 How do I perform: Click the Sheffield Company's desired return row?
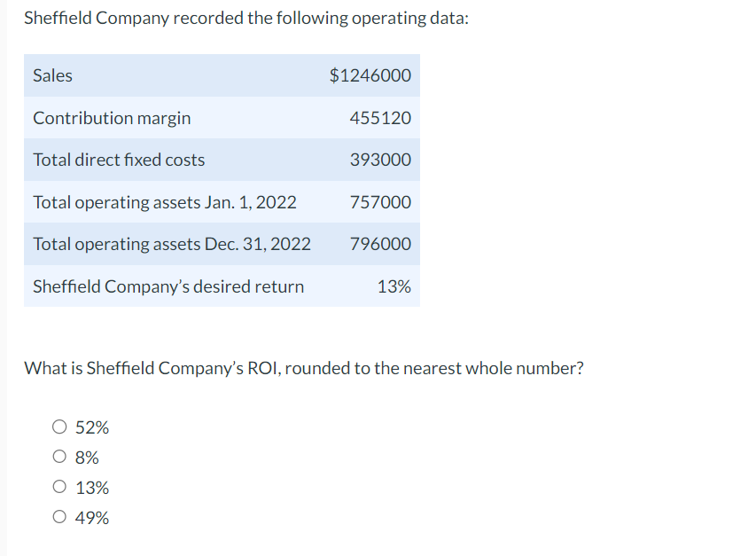pos(222,286)
